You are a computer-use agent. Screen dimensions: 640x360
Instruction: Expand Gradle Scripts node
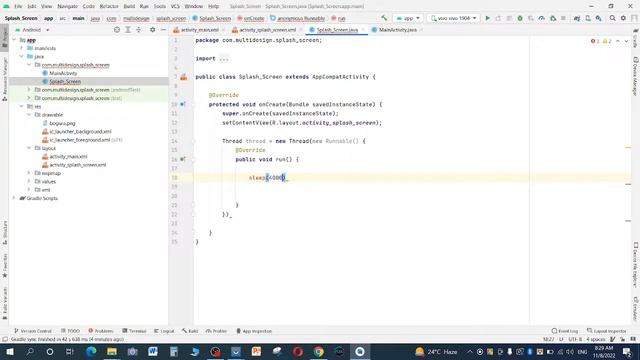coord(14,198)
